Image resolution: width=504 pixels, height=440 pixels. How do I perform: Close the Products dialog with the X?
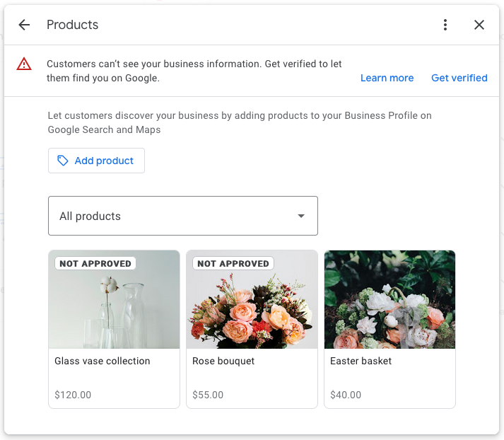point(479,25)
